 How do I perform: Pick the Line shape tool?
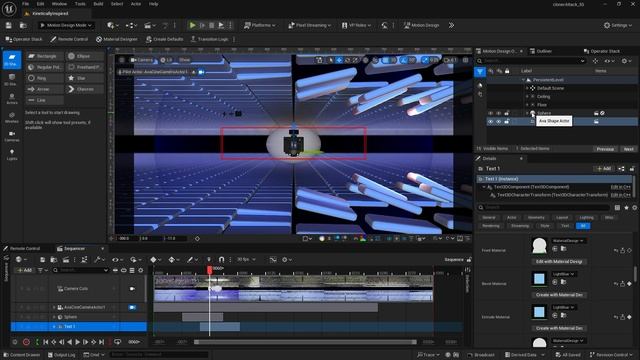pyautogui.click(x=45, y=100)
